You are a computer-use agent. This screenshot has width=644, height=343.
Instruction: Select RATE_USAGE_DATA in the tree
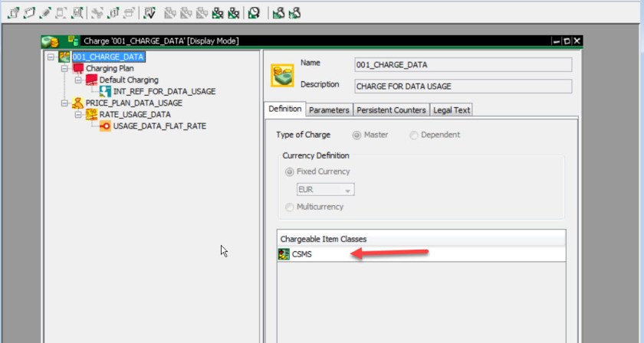pyautogui.click(x=135, y=114)
